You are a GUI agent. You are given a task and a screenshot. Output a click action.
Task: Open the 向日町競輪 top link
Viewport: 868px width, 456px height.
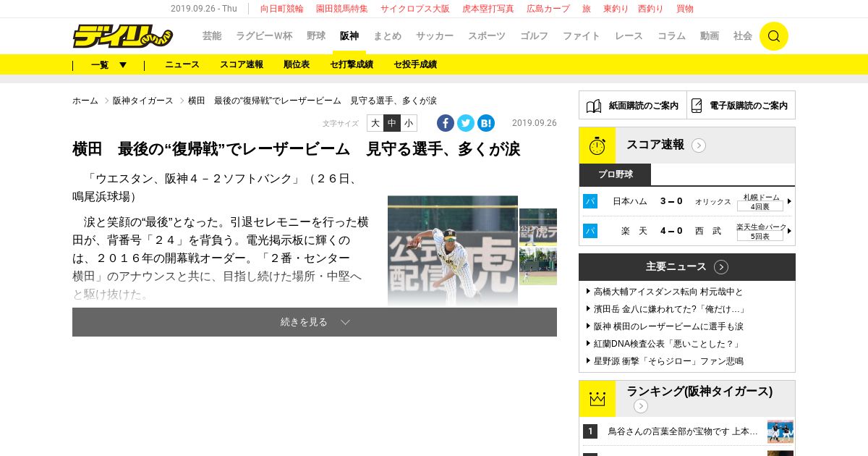(x=282, y=9)
